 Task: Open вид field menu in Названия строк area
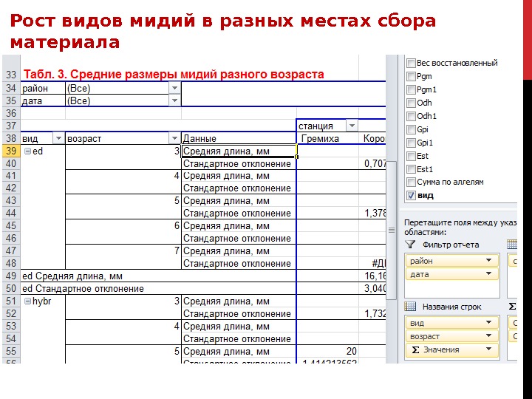[488, 323]
